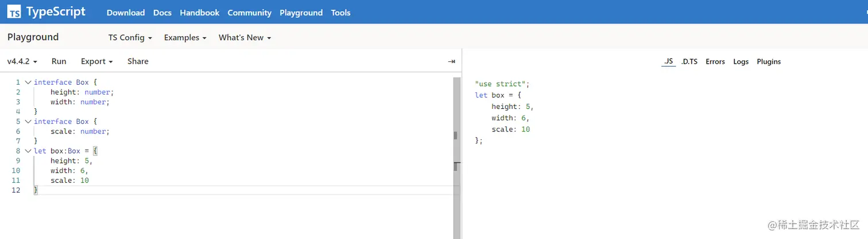Viewport: 868px width, 239px height.
Task: Open the Examples dropdown menu
Action: pyautogui.click(x=185, y=37)
